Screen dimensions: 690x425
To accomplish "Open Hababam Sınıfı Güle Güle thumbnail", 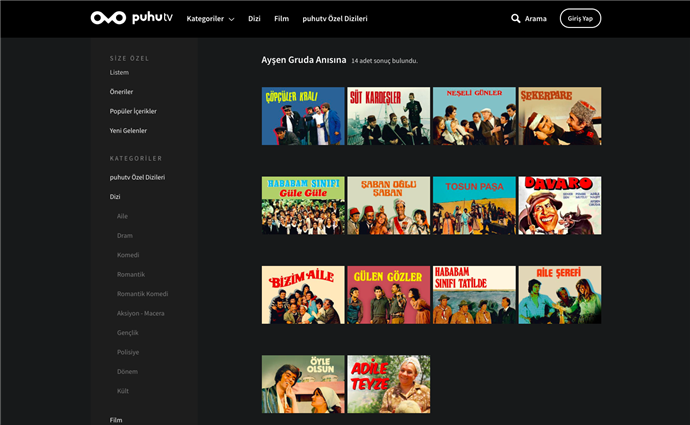I will pos(303,205).
